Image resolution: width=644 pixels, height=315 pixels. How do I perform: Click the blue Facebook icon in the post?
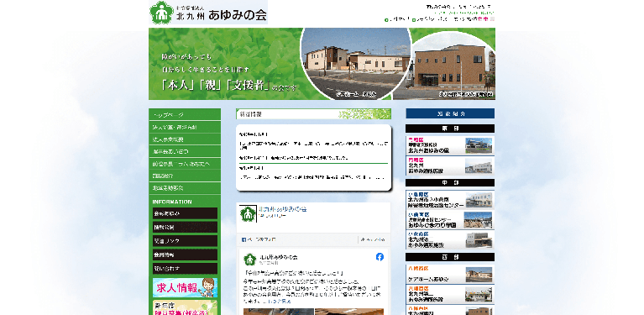[380, 257]
